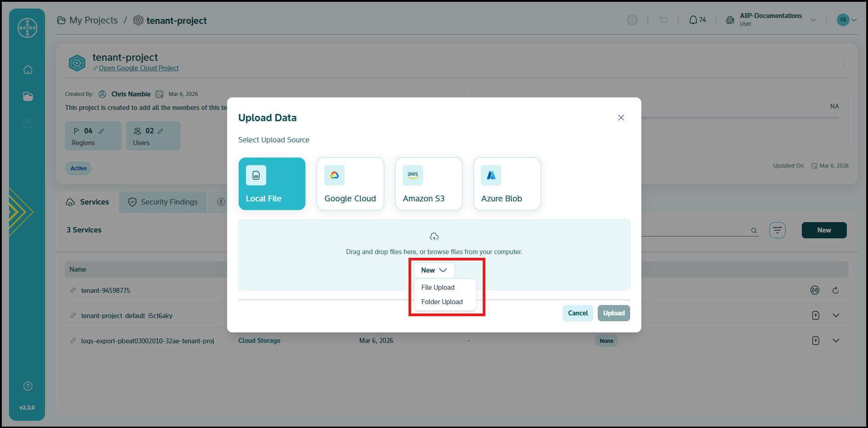Open the notifications bell icon
Screen dimensions: 868x428
693,20
